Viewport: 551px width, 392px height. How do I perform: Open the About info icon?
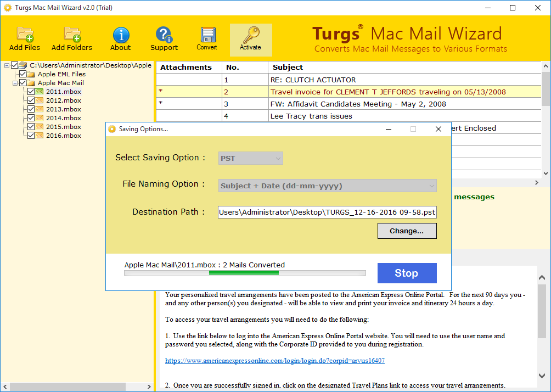click(121, 35)
